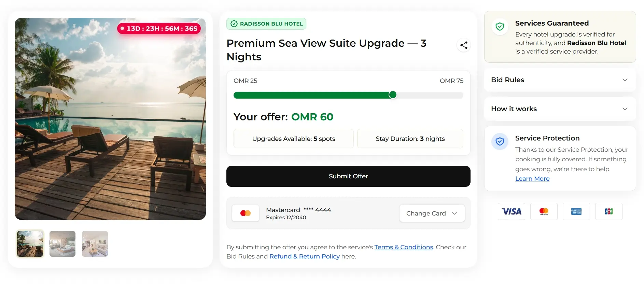This screenshot has width=644, height=296.
Task: Open the Terms & Conditions link
Action: click(404, 247)
